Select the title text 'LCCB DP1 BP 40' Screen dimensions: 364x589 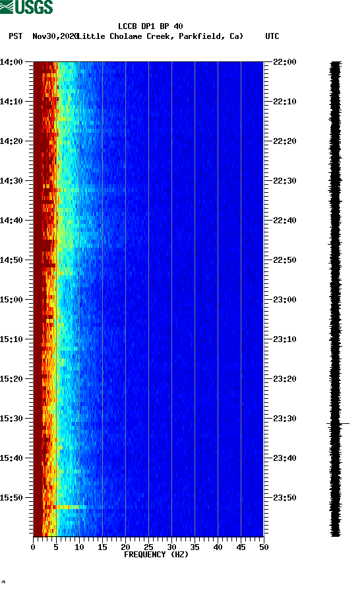tap(150, 26)
